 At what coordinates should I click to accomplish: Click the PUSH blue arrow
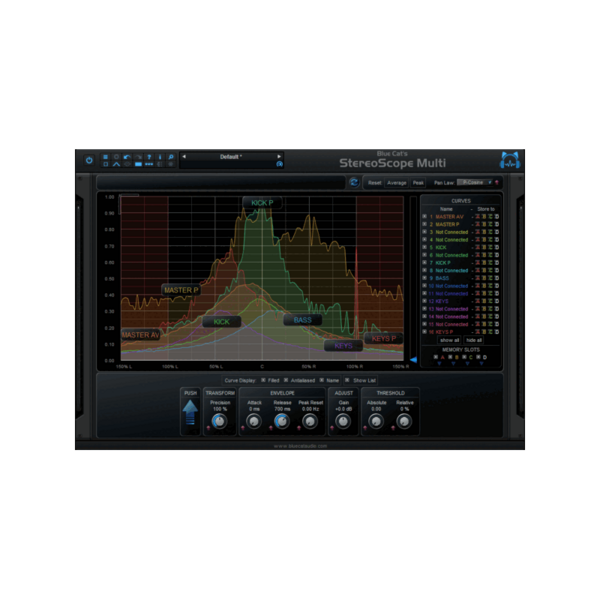(x=190, y=412)
